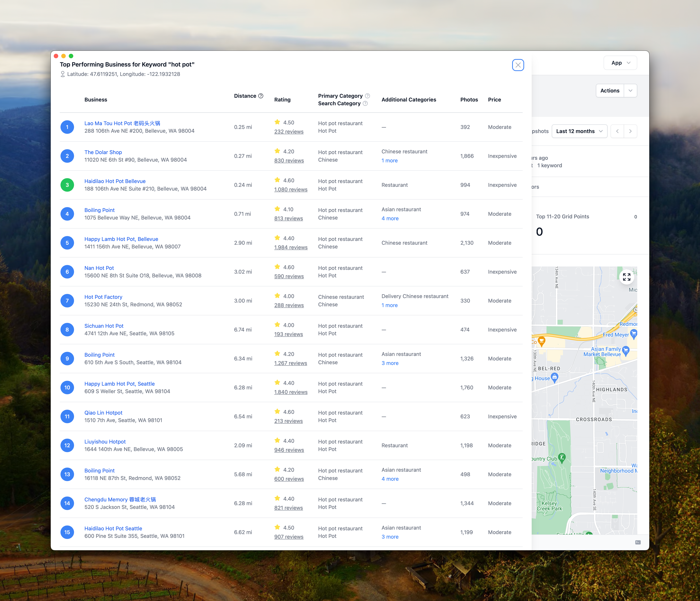View 600 reviews link
Viewport: 700px width, 601px height.
(x=289, y=479)
